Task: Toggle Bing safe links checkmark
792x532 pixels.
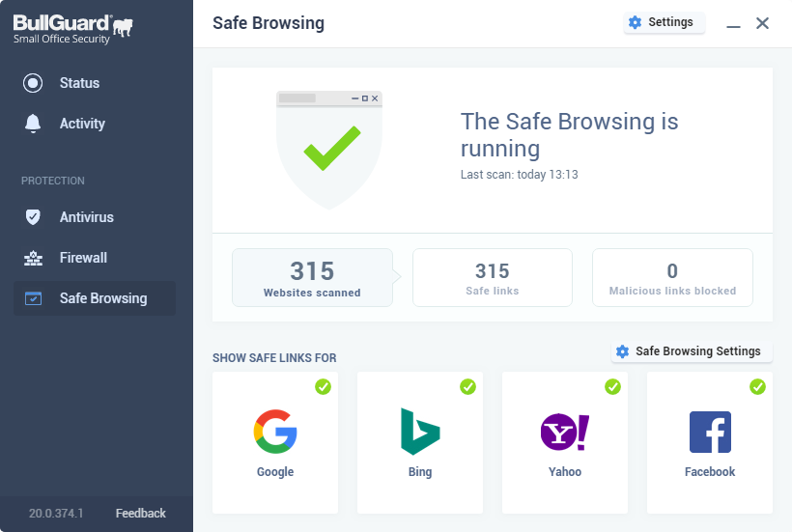Action: tap(467, 386)
